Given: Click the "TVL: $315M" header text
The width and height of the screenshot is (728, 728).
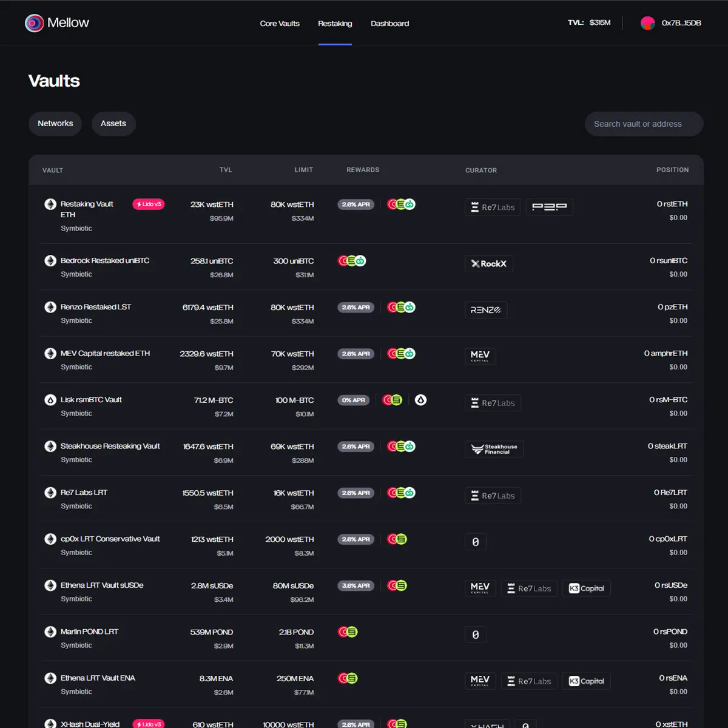Looking at the screenshot, I should click(589, 23).
